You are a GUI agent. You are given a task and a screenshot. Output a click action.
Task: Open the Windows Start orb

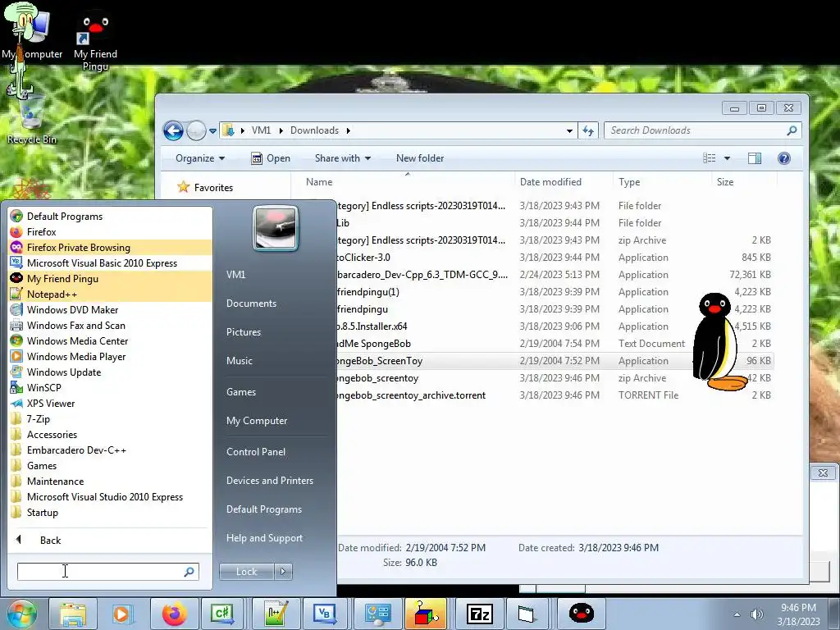[21, 614]
